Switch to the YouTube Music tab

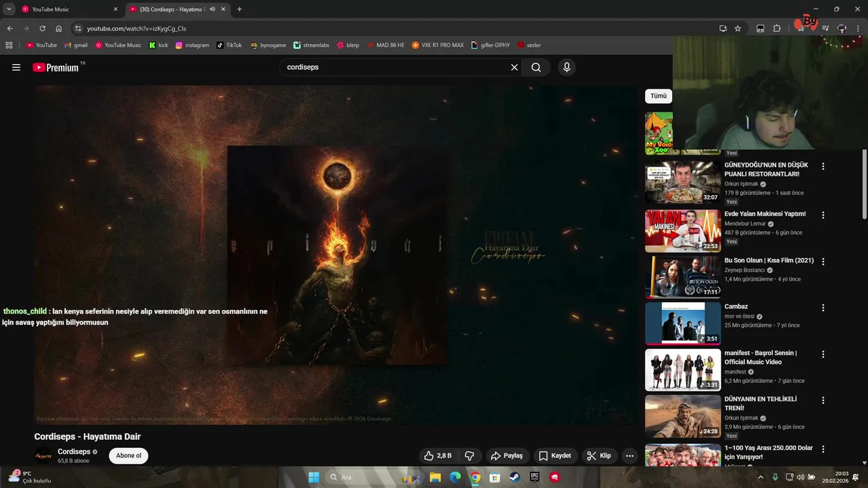click(x=68, y=9)
